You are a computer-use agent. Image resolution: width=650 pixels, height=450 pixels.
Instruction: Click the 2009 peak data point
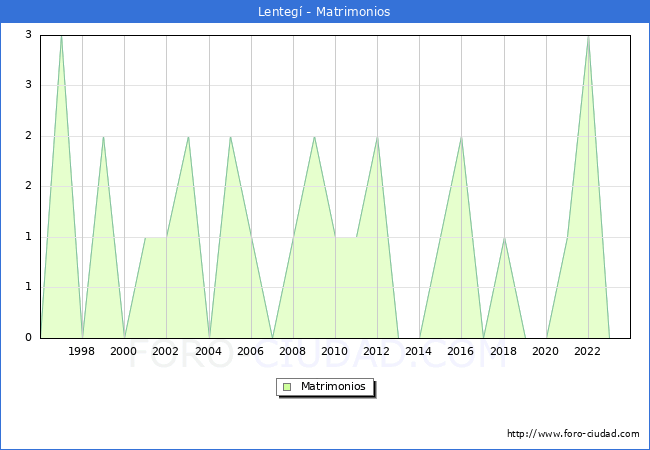(x=315, y=137)
